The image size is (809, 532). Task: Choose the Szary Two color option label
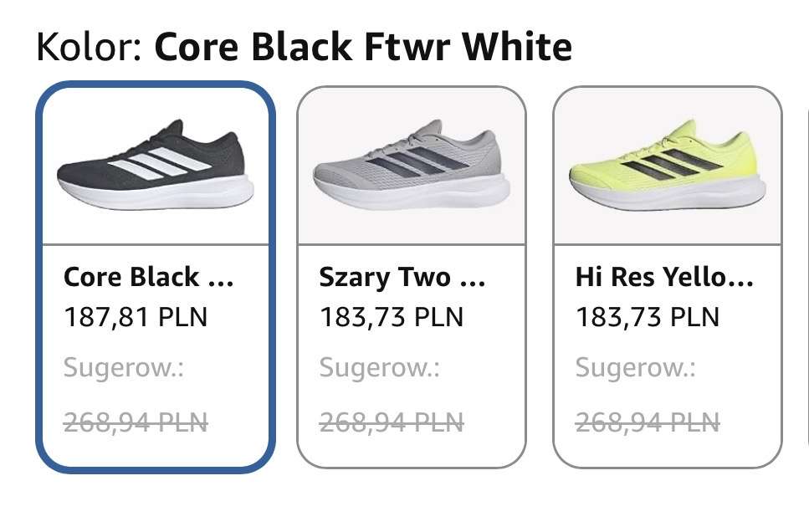click(x=402, y=277)
